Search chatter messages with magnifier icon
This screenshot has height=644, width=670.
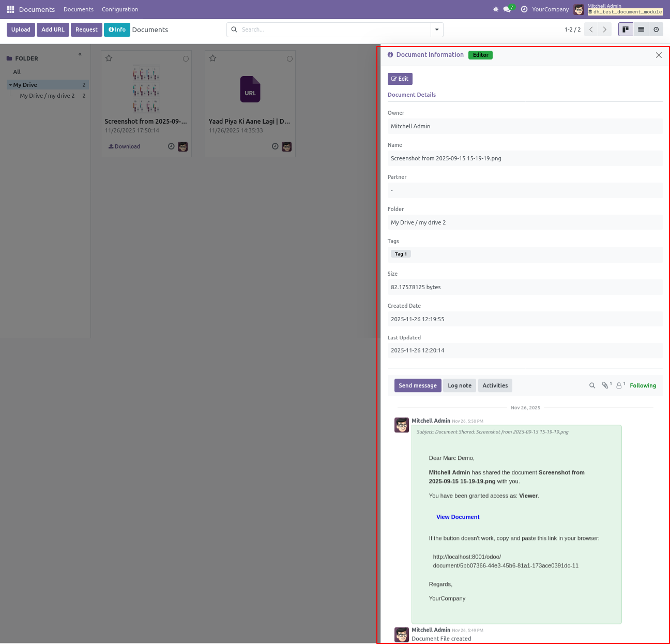pyautogui.click(x=592, y=385)
